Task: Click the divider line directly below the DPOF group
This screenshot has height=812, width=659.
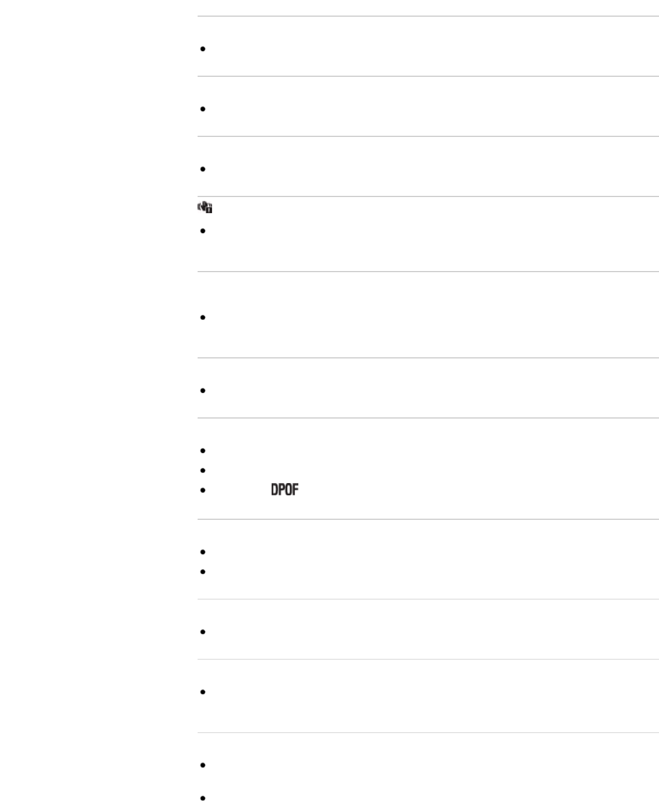Action: click(428, 519)
